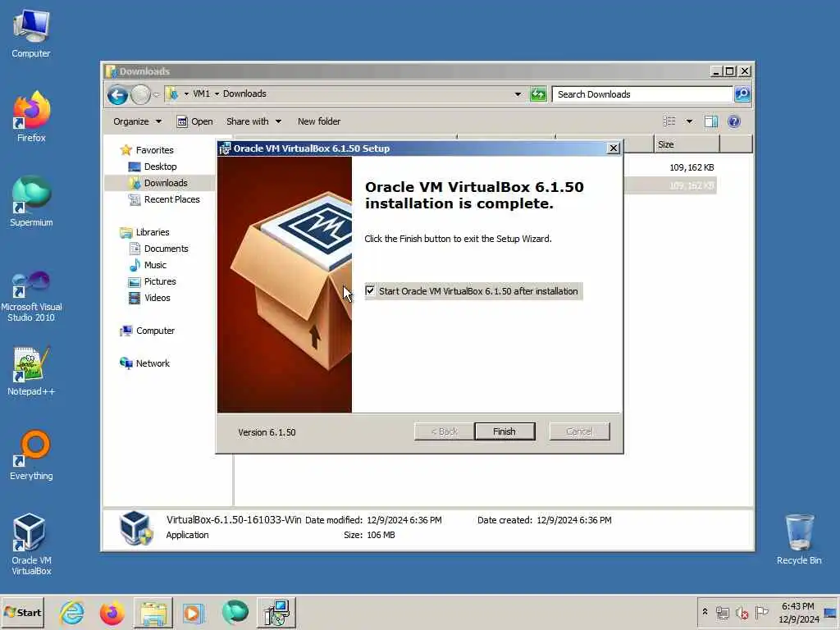
Task: Click the Start button
Action: (x=22, y=612)
